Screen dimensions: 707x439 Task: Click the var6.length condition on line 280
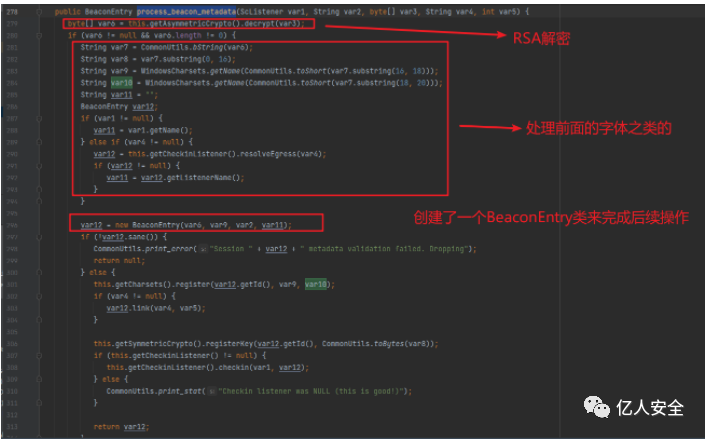pyautogui.click(x=178, y=35)
